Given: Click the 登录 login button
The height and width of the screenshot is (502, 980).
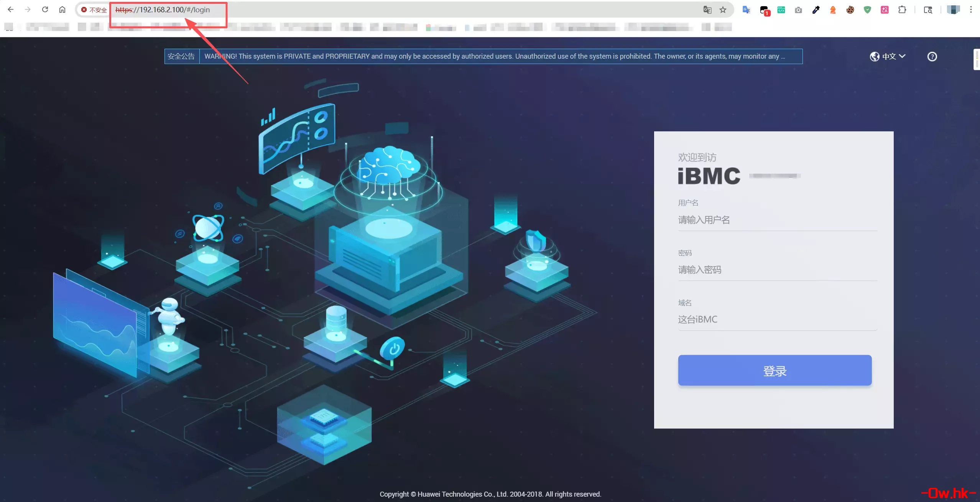Looking at the screenshot, I should point(774,370).
